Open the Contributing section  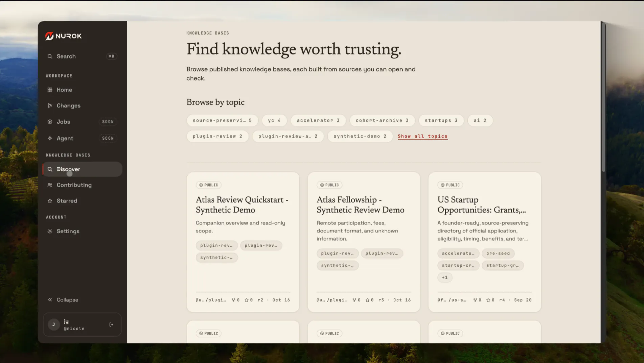[x=82, y=185]
